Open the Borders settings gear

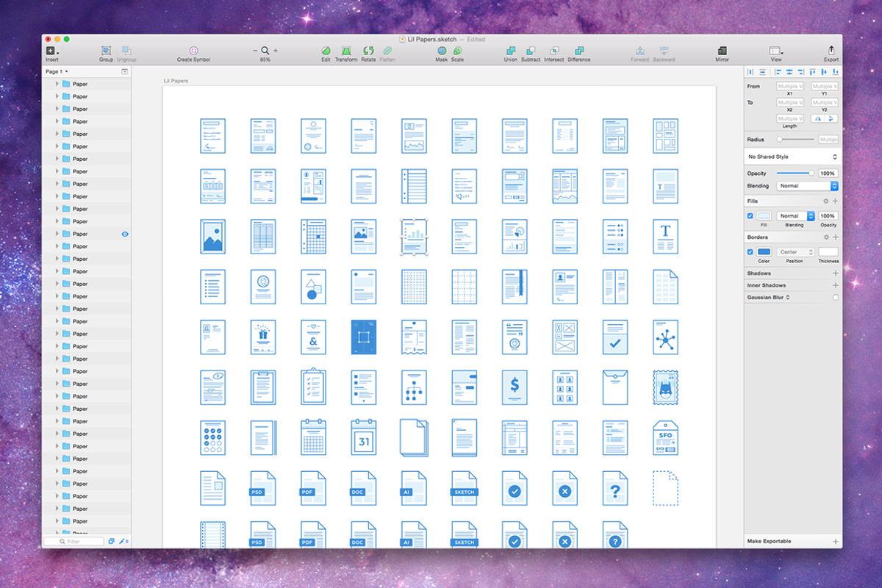click(825, 237)
